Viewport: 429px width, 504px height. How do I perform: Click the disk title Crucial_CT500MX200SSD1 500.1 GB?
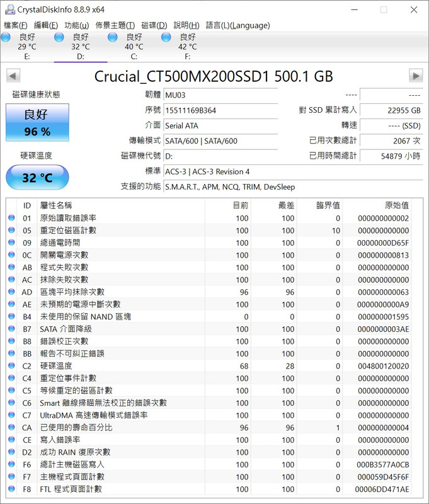click(x=214, y=76)
